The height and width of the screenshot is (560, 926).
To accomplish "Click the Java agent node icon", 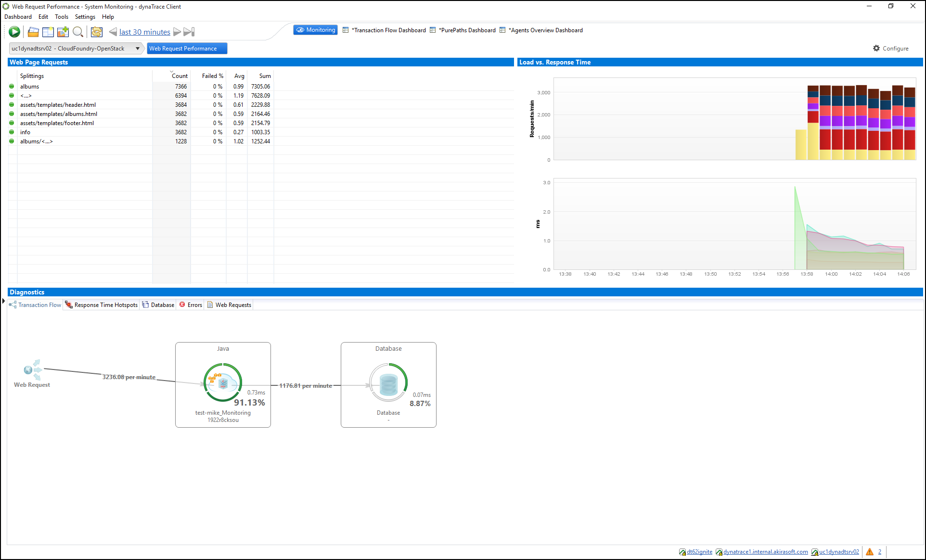I will tap(223, 382).
